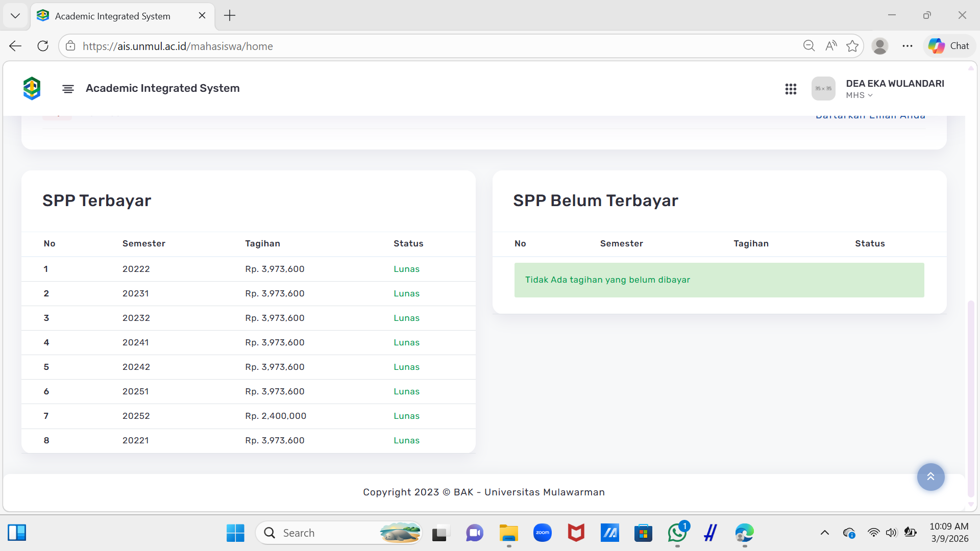Open the tab search chevron

pos(15,15)
